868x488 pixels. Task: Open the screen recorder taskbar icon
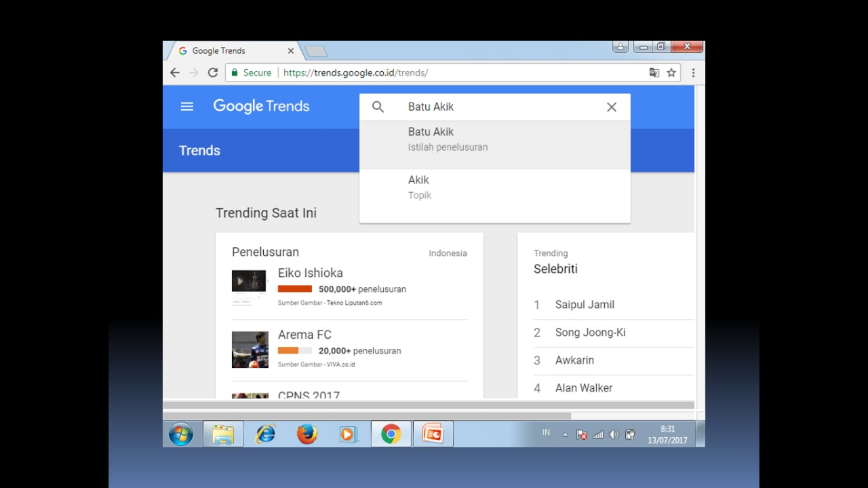433,434
